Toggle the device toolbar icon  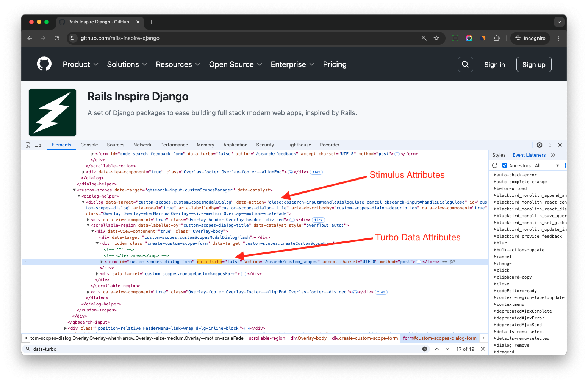tap(38, 145)
